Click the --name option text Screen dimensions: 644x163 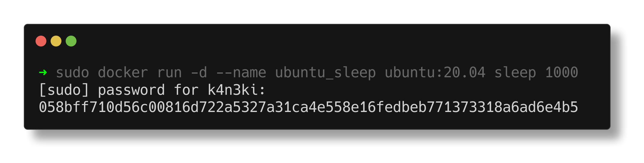pos(241,72)
